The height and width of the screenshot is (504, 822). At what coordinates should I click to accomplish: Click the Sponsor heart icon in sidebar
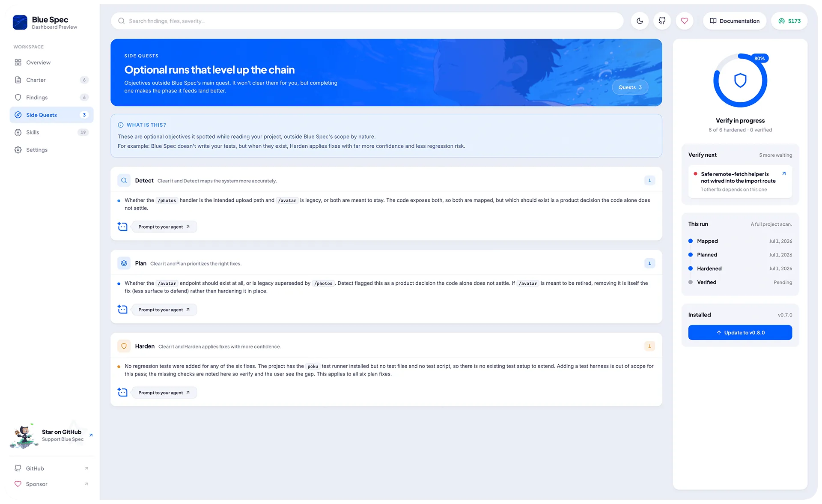(x=18, y=484)
